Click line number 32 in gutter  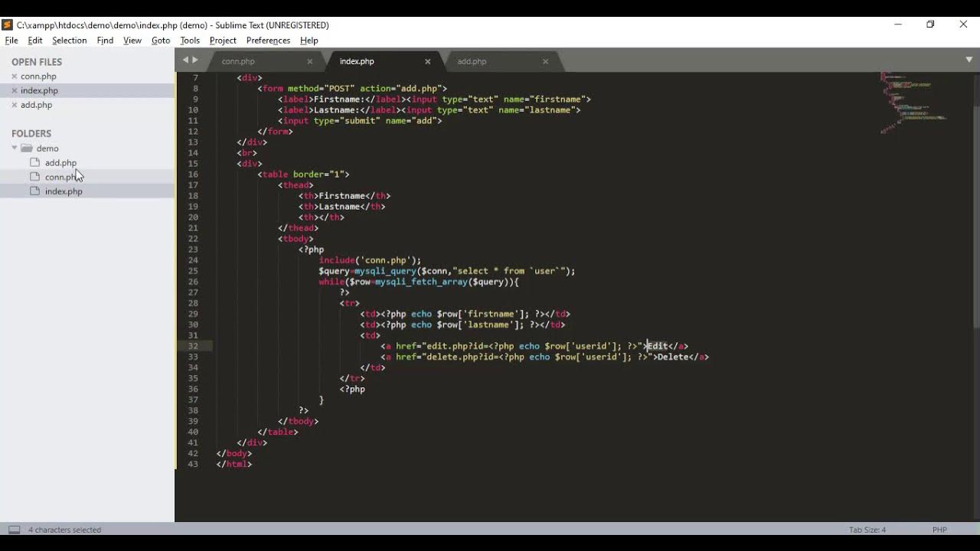(x=193, y=346)
